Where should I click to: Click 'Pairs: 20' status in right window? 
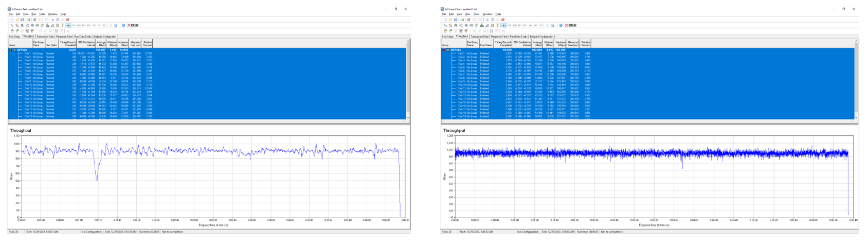click(x=446, y=232)
